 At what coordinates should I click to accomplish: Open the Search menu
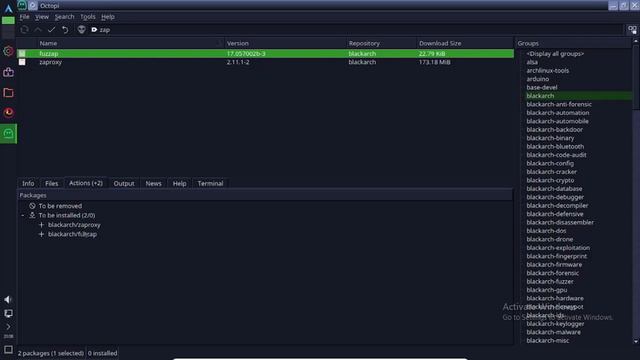(x=64, y=17)
